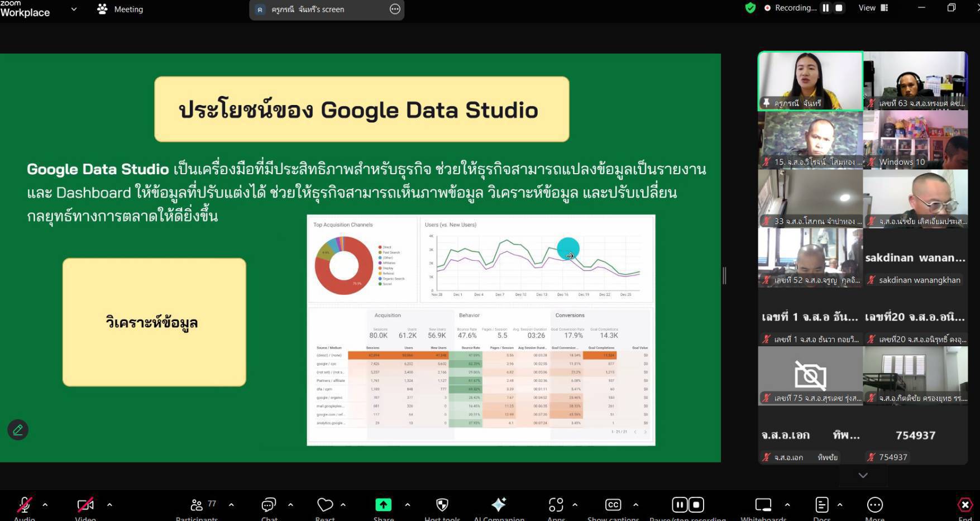Viewport: 980px width, 521px height.
Task: Open the Chat panel icon
Action: pyautogui.click(x=269, y=505)
